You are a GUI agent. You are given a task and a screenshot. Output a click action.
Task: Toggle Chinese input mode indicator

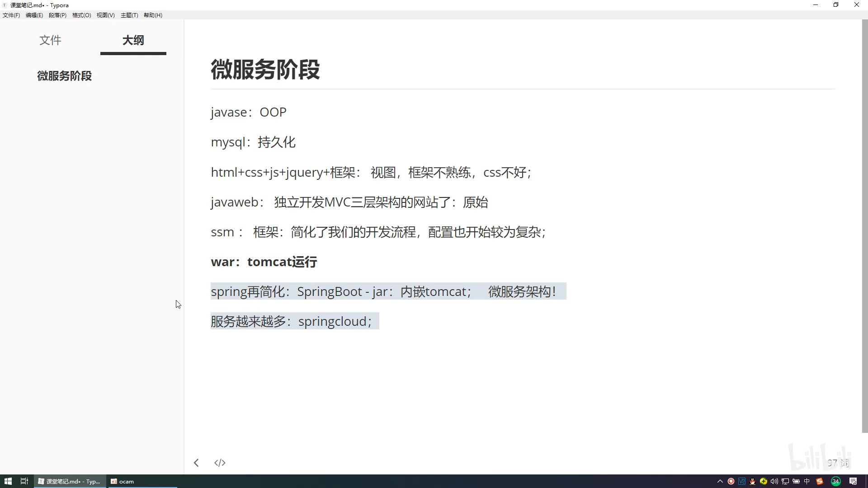point(807,481)
